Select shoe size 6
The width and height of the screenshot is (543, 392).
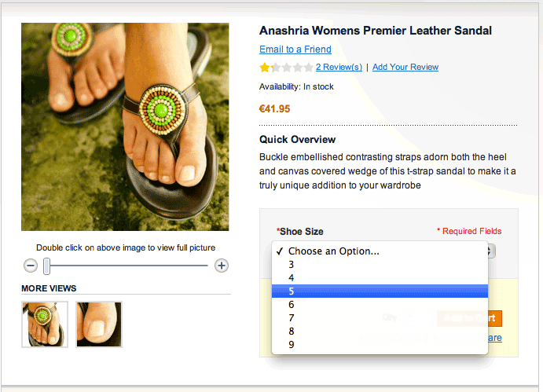292,305
